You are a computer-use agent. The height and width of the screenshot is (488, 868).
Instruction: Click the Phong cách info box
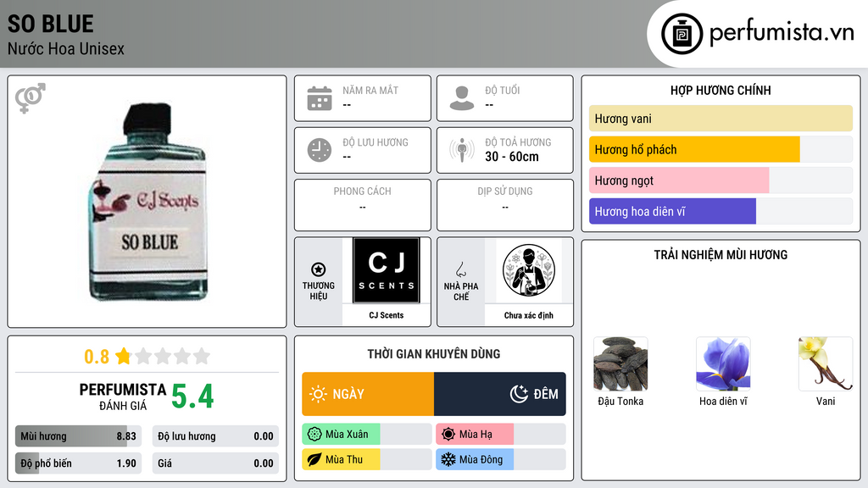coord(363,205)
